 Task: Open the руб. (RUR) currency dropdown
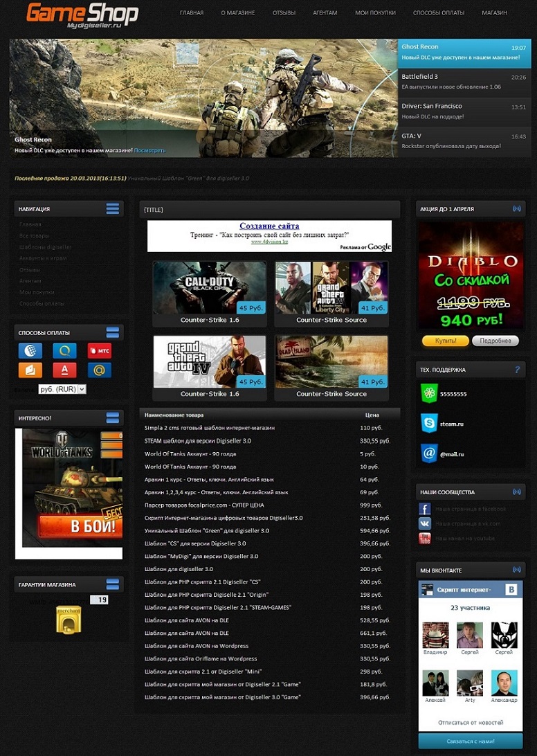click(x=62, y=389)
